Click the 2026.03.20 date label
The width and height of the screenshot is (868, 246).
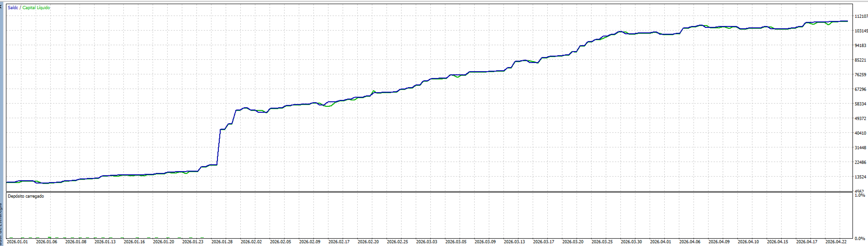click(573, 242)
